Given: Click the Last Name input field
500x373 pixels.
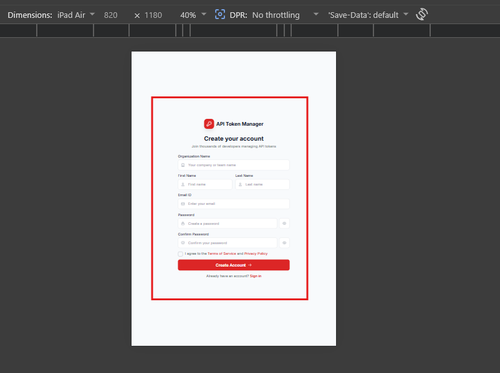Looking at the screenshot, I should coord(262,184).
